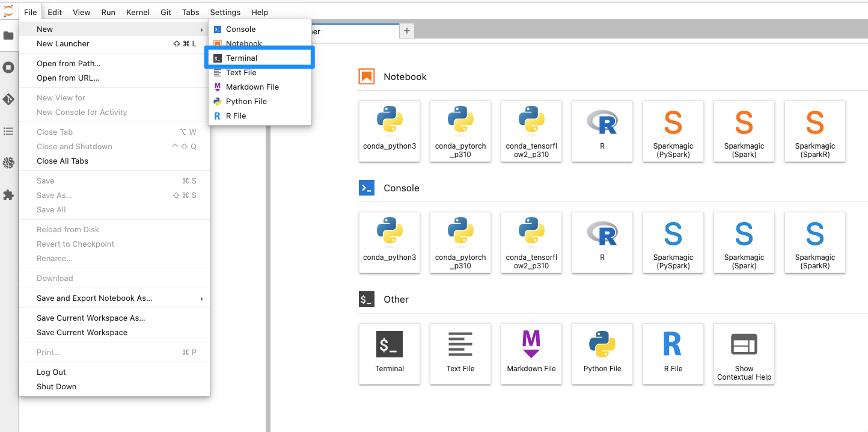Create Markdown File from Other section
Image resolution: width=868 pixels, height=432 pixels.
pos(531,354)
